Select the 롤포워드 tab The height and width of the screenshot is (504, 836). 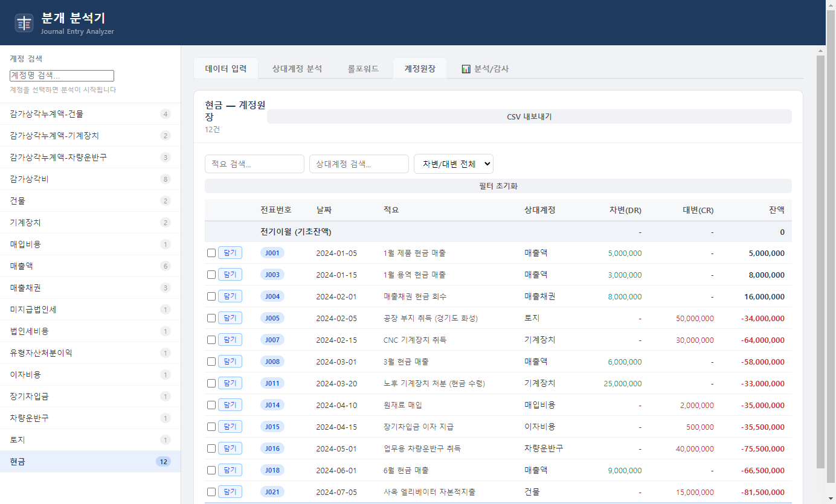point(363,69)
